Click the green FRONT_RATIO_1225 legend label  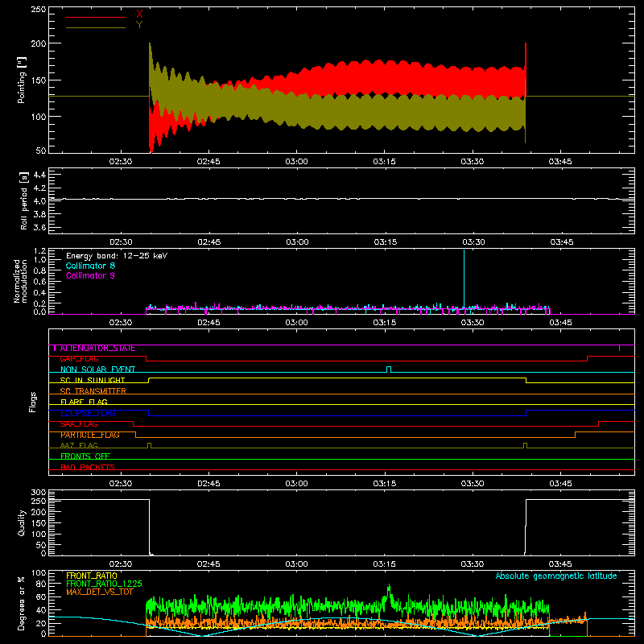(x=104, y=584)
